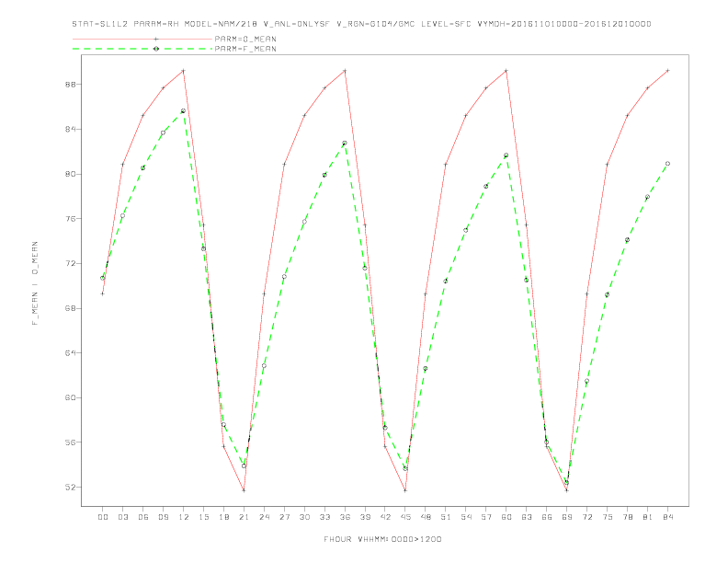Click the x-axis tick label 63
Viewport: 728px width, 563px height.
(527, 517)
